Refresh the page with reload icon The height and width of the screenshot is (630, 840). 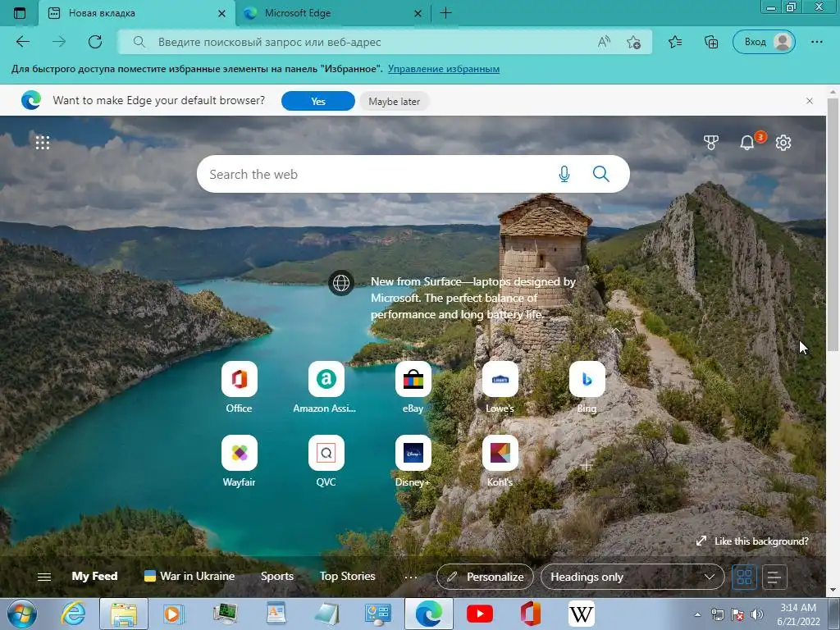(95, 42)
